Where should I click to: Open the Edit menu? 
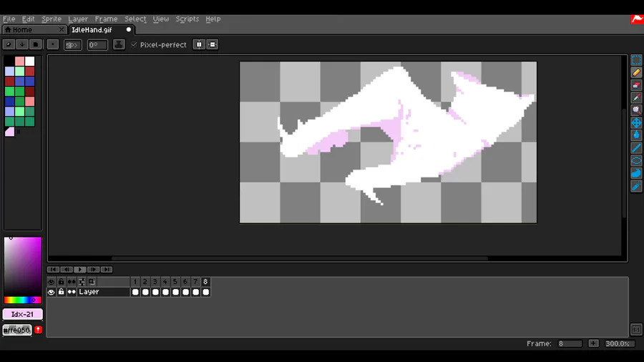pos(29,19)
